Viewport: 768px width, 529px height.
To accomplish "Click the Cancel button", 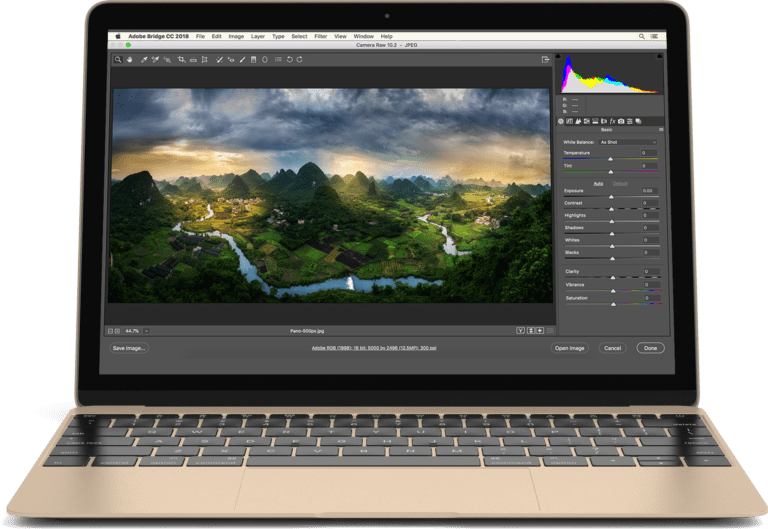I will click(x=612, y=348).
